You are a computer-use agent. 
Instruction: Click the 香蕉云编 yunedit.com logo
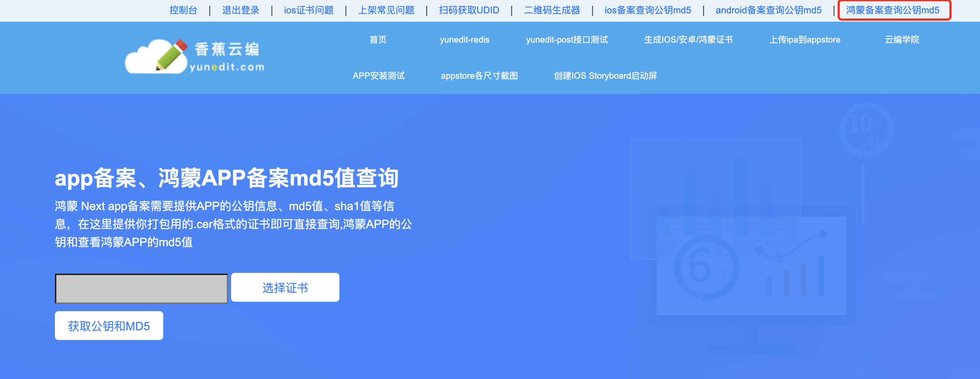point(195,57)
